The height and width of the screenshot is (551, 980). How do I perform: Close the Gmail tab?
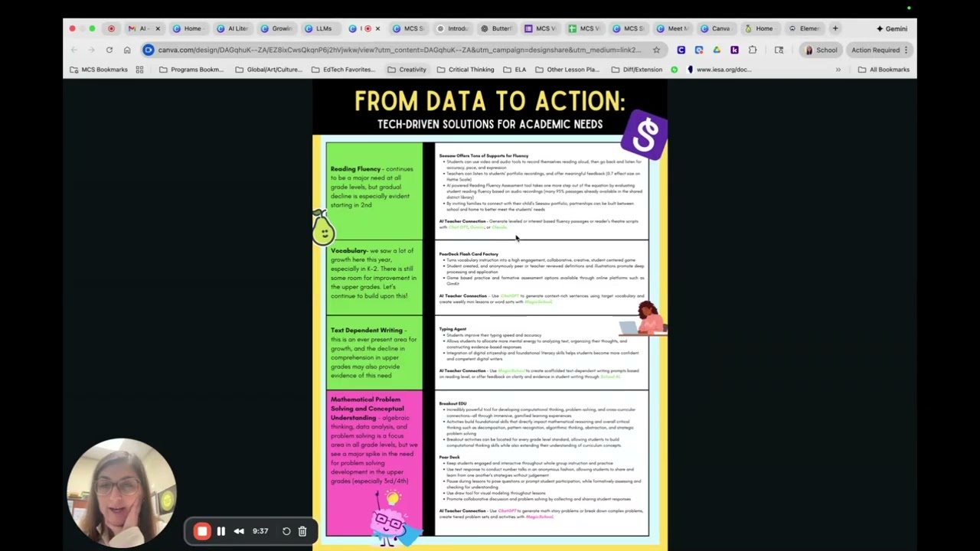pyautogui.click(x=158, y=28)
